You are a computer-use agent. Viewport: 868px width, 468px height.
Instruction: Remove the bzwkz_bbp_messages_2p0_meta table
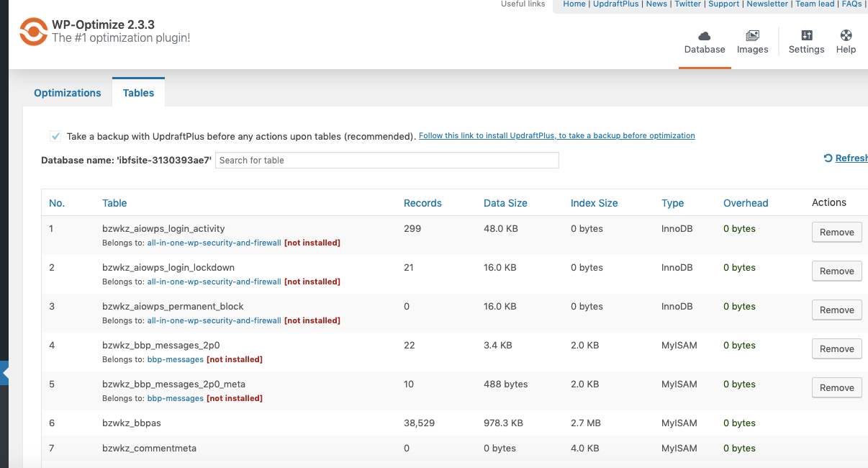point(836,388)
